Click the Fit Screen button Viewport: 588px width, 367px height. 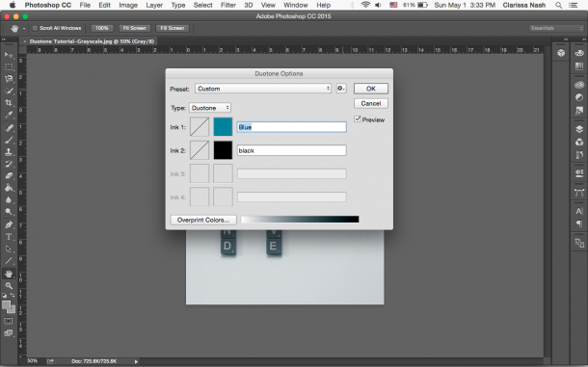click(x=134, y=28)
